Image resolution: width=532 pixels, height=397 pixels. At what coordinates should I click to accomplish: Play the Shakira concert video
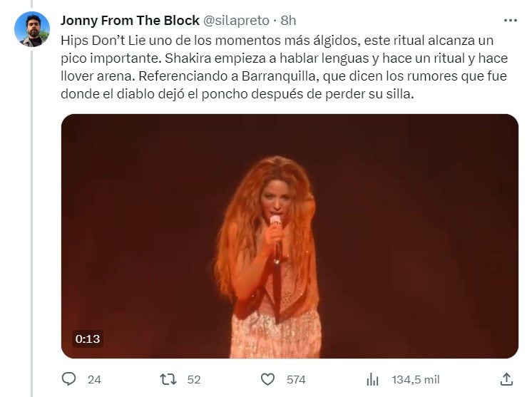click(290, 236)
